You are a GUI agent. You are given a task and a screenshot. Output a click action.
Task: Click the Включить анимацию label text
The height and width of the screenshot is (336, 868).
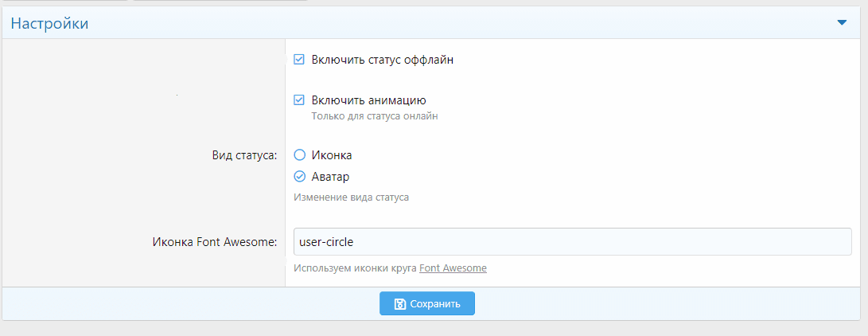[x=368, y=100]
